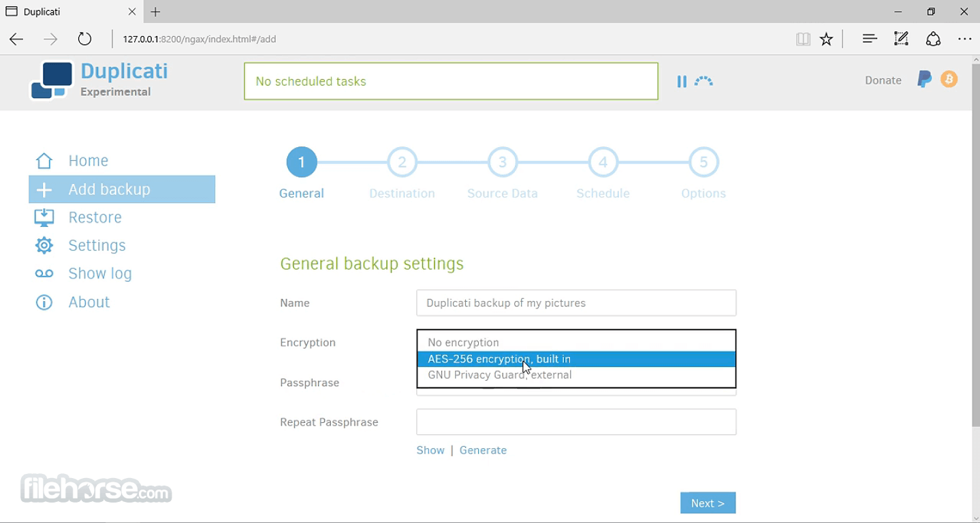The height and width of the screenshot is (523, 980).
Task: Open a new browser tab
Action: pyautogui.click(x=155, y=12)
